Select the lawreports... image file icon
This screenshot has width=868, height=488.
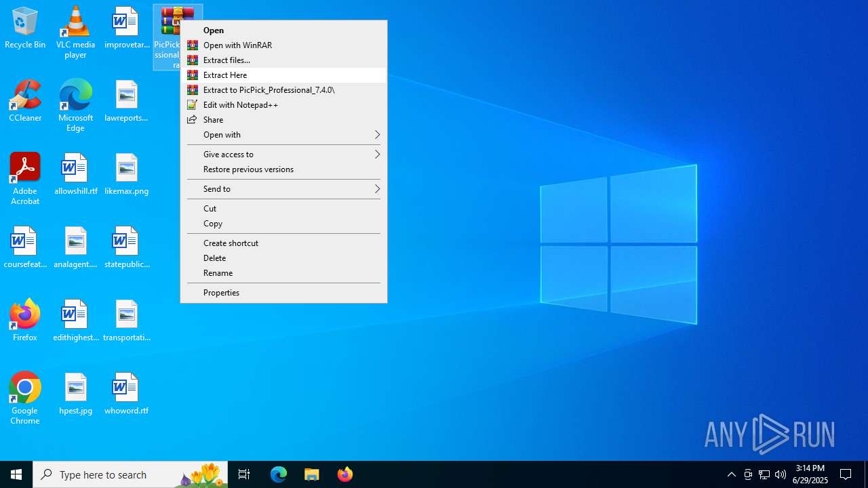pyautogui.click(x=126, y=101)
